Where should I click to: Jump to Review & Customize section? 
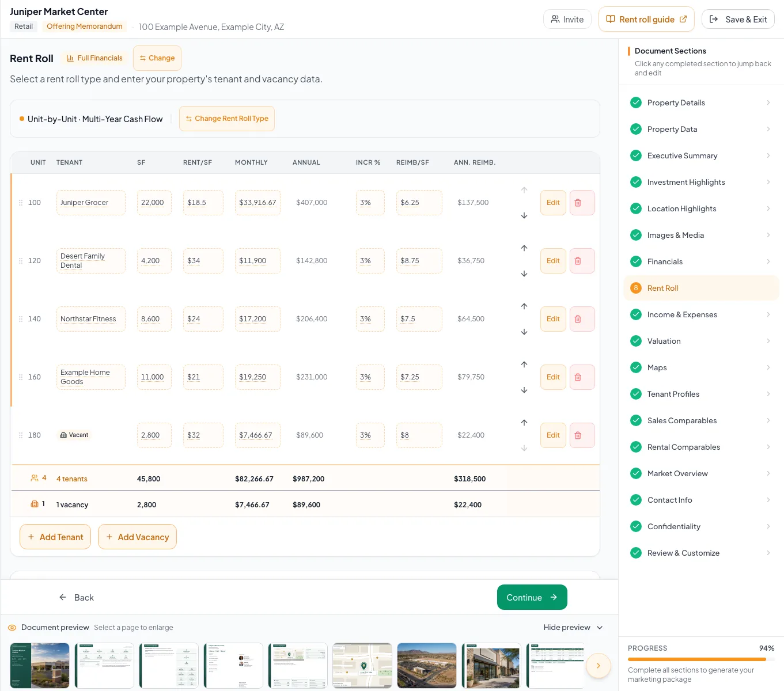(x=701, y=553)
